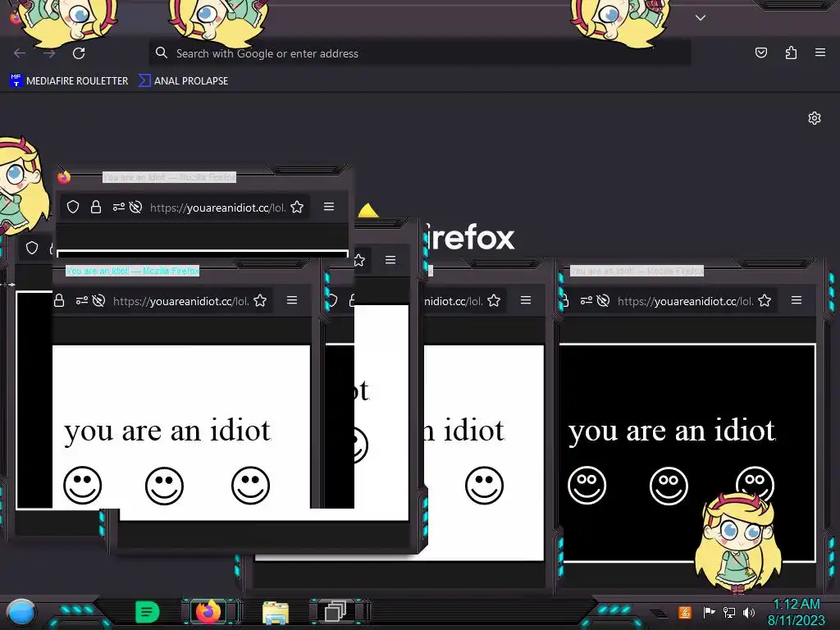Open the green chat app on the taskbar
The height and width of the screenshot is (630, 840).
pos(148,612)
